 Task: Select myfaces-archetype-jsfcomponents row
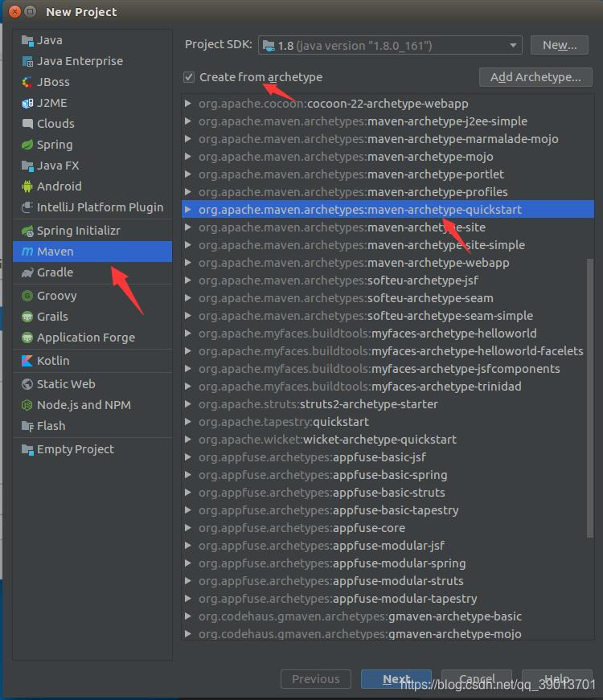388,369
